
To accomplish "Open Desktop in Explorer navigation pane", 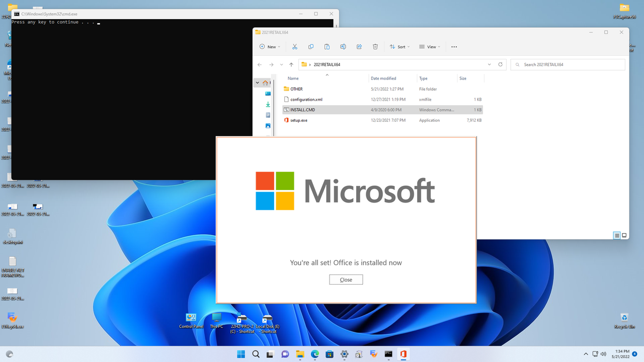I will (x=268, y=94).
